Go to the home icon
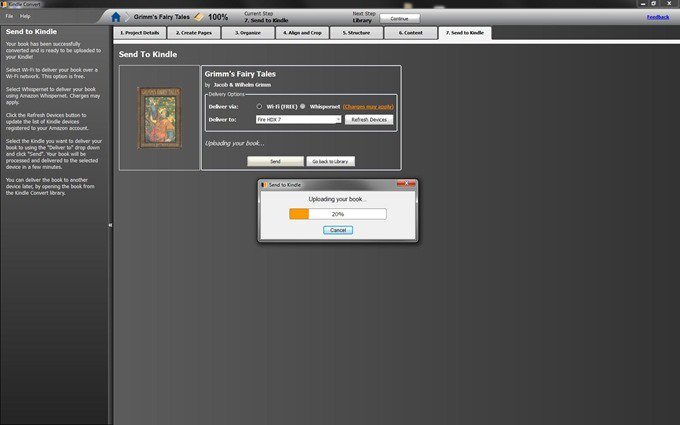 pyautogui.click(x=116, y=17)
